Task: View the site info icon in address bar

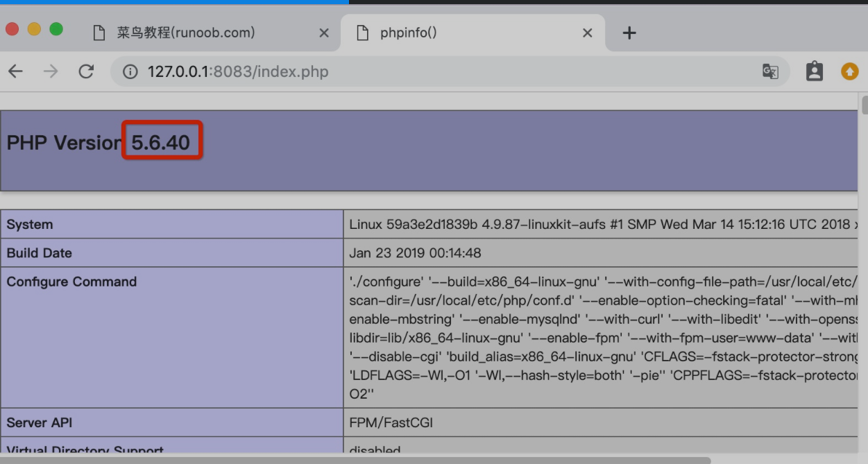Action: (130, 71)
